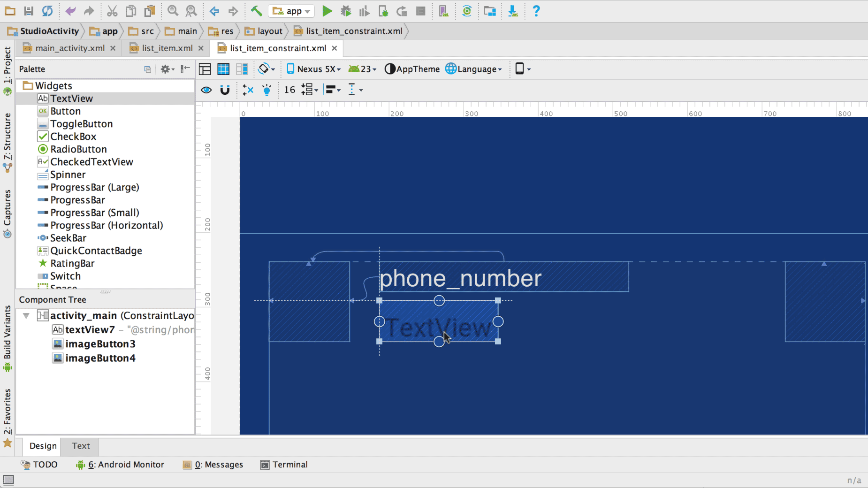Toggle the Autoconnect magnet icon
868x488 pixels.
click(225, 90)
